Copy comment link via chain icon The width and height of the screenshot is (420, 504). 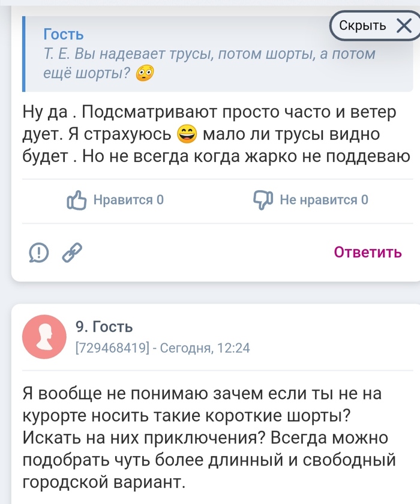(x=72, y=253)
